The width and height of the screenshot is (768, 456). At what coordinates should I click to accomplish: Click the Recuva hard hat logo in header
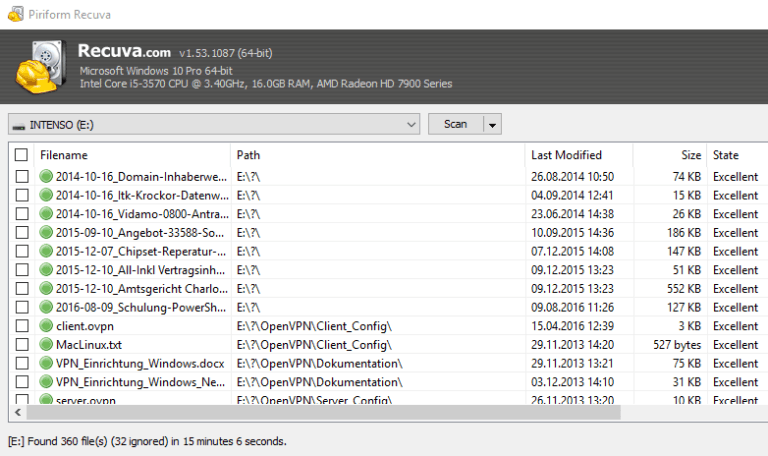pos(41,67)
